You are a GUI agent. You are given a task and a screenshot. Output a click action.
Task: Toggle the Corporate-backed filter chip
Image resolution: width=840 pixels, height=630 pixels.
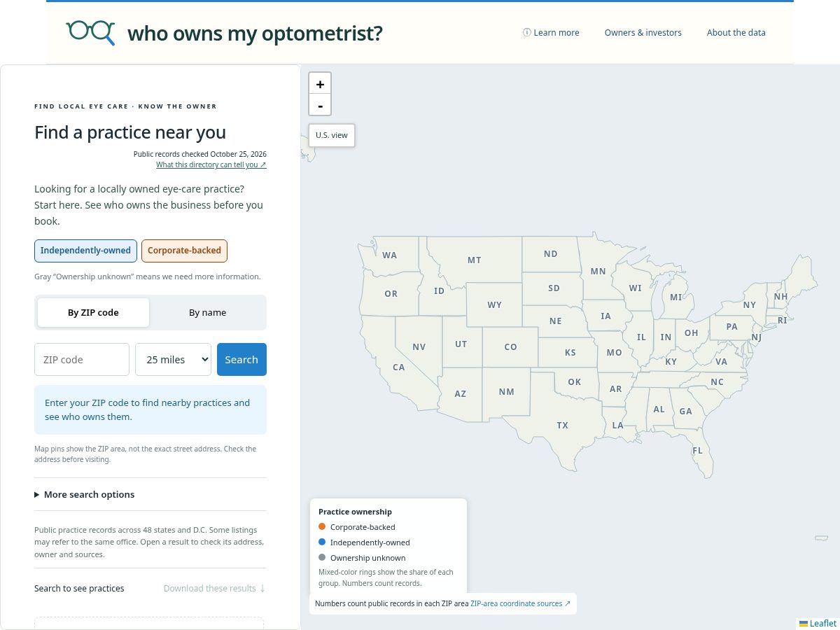pyautogui.click(x=184, y=251)
